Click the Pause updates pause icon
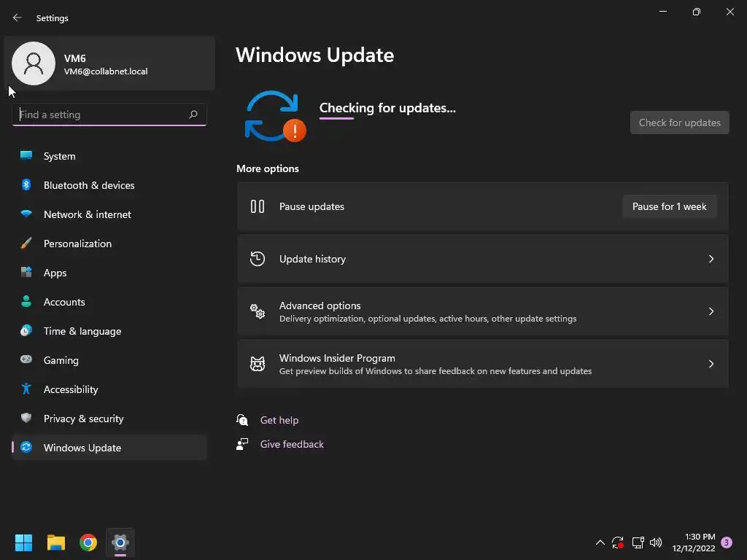 (x=258, y=206)
